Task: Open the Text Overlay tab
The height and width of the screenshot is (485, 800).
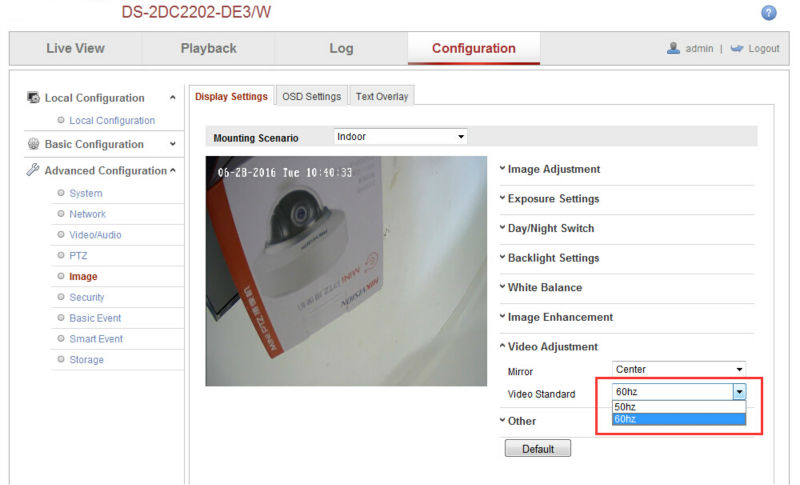Action: click(382, 96)
